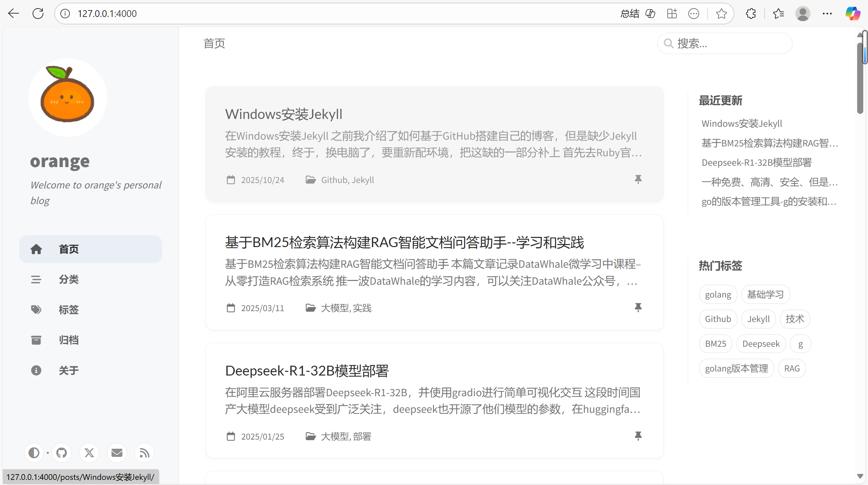The image size is (868, 485).
Task: Select the golang tag
Action: 718,295
